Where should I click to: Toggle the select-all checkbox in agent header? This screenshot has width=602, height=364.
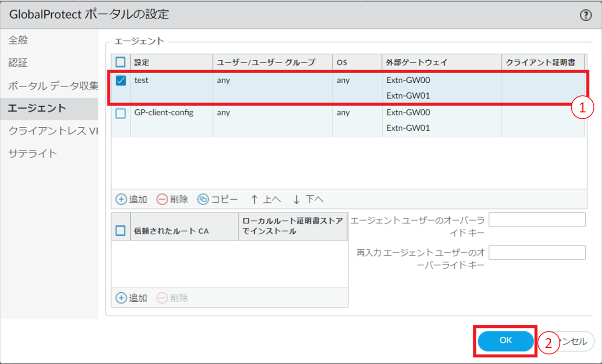[x=121, y=62]
